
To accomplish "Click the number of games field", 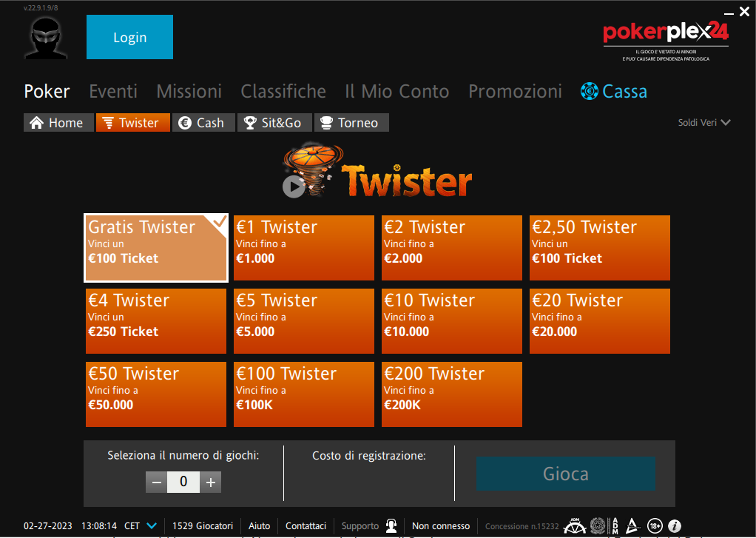I will click(x=183, y=482).
